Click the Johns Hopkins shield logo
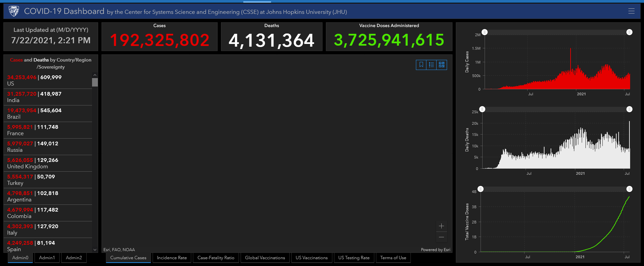Screen dimensions: 644x266 (x=14, y=11)
